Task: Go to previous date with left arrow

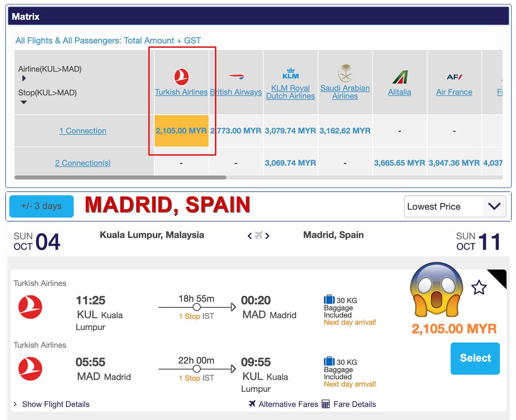Action: [x=250, y=236]
